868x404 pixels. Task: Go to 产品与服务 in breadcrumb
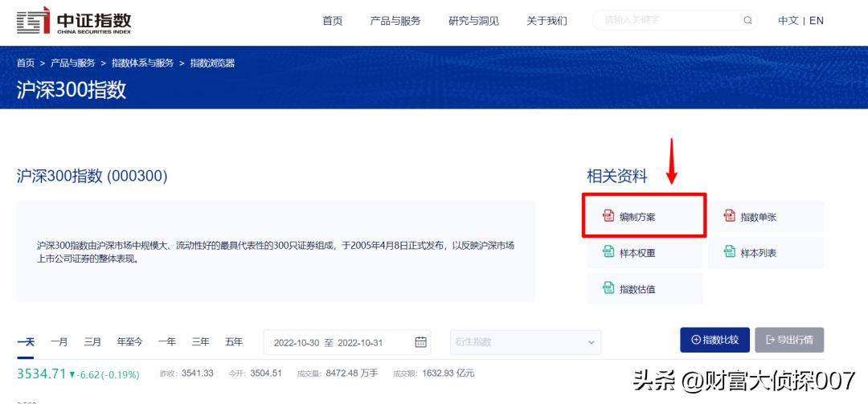73,63
